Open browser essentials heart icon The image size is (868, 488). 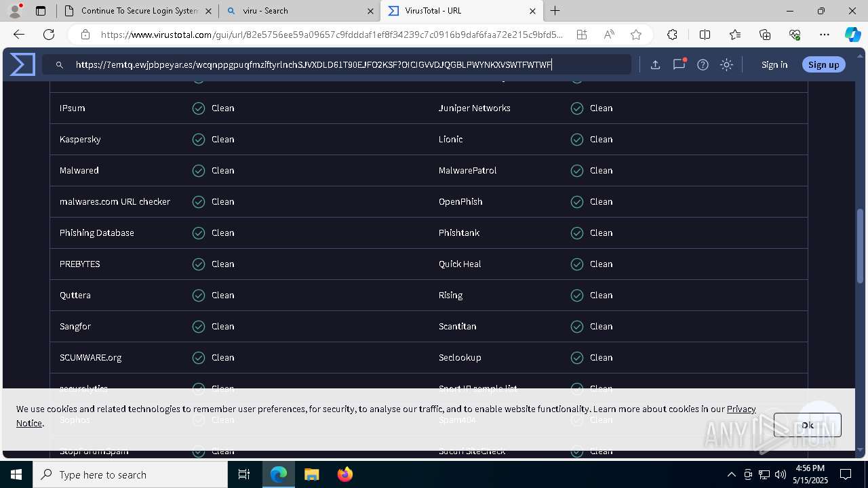(795, 35)
